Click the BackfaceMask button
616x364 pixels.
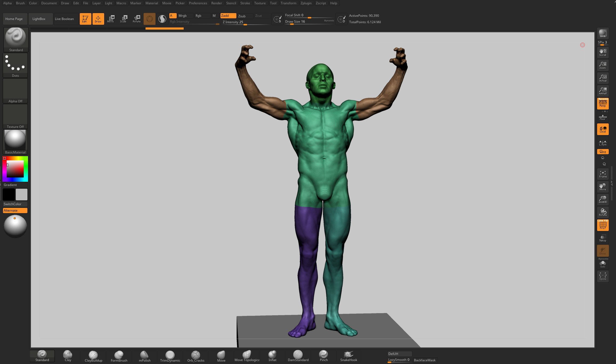point(425,360)
